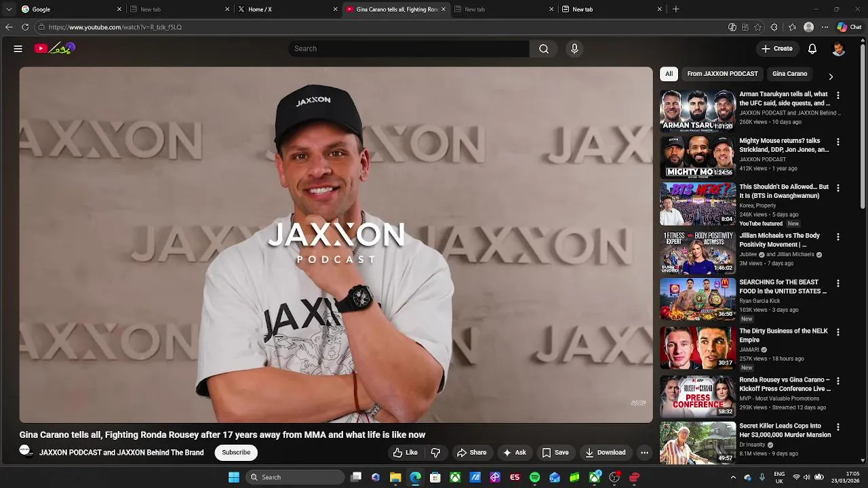Open the Dirty Business of NELK title

coord(783,335)
